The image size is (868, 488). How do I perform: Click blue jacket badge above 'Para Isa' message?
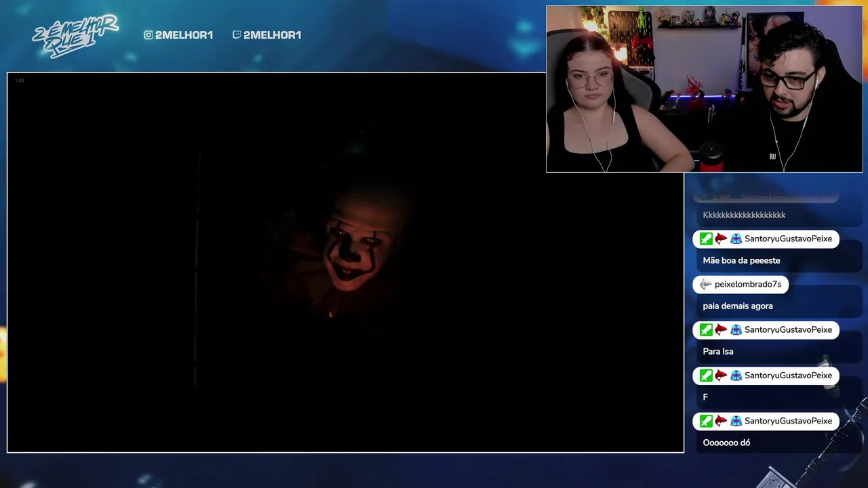(736, 330)
